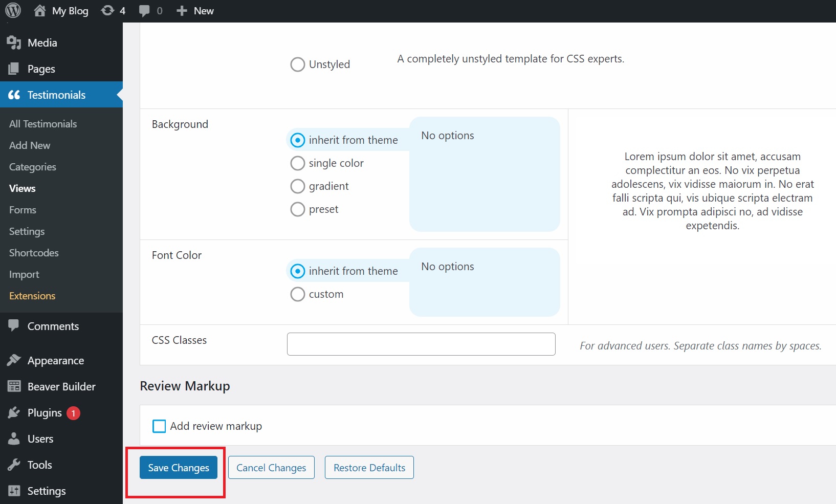Choose gradient background option
This screenshot has width=836, height=504.
tap(297, 186)
